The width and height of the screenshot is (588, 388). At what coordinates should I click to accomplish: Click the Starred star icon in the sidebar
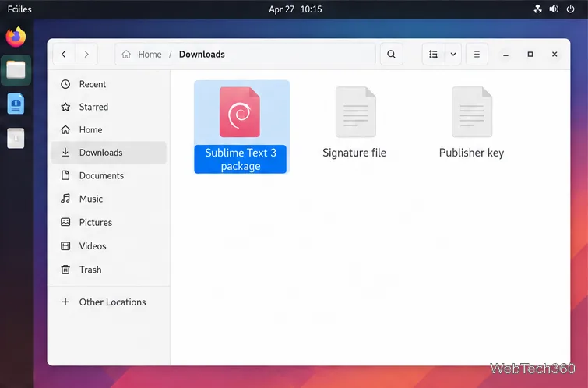coord(65,107)
